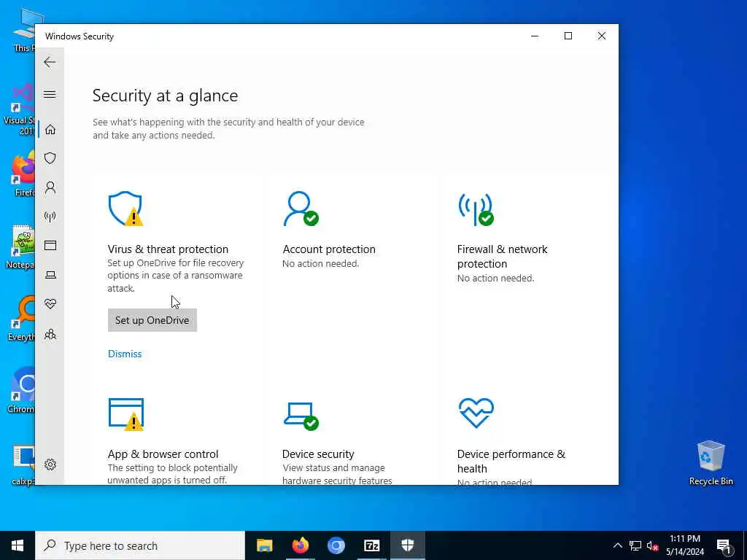
Task: Maximize the Windows Security window
Action: (568, 36)
